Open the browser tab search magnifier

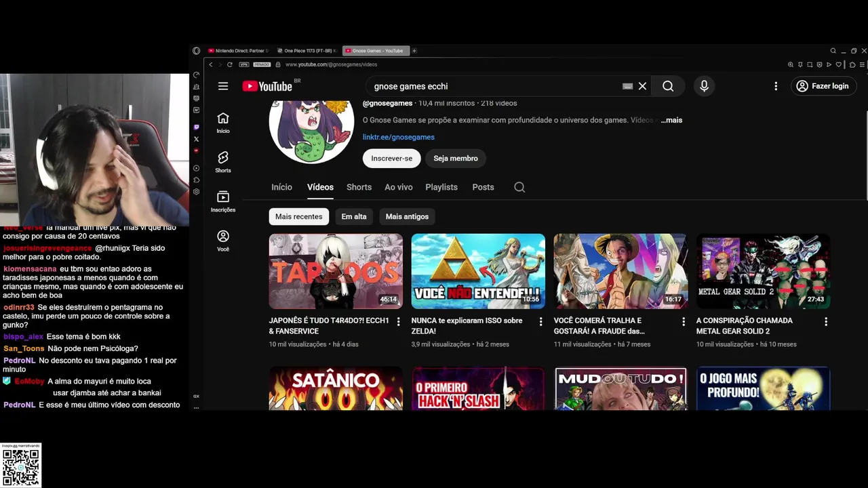tap(833, 51)
